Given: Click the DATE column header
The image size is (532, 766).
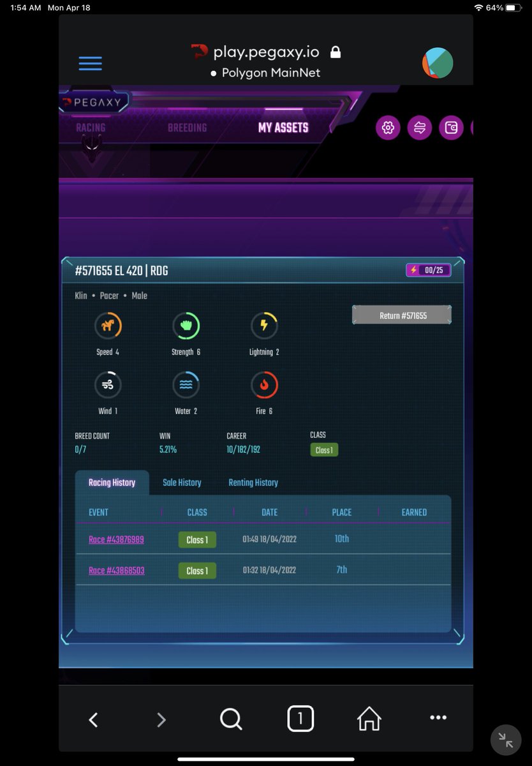Looking at the screenshot, I should tap(270, 512).
